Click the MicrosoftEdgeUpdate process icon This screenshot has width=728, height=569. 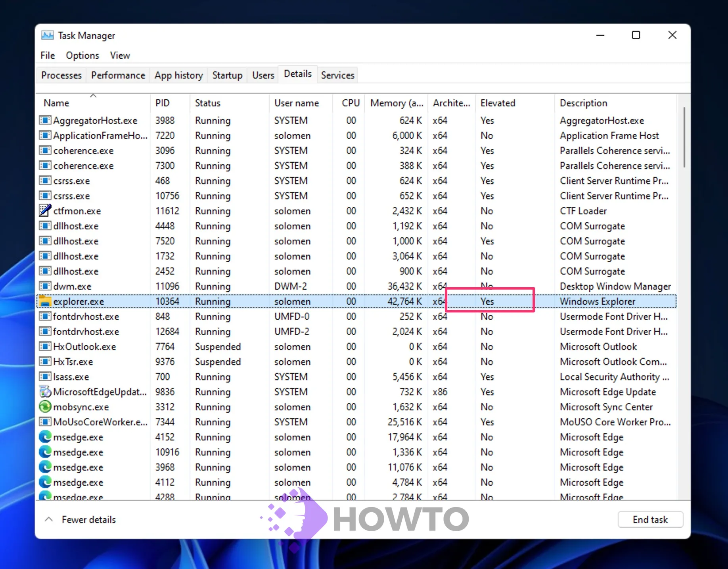point(45,392)
